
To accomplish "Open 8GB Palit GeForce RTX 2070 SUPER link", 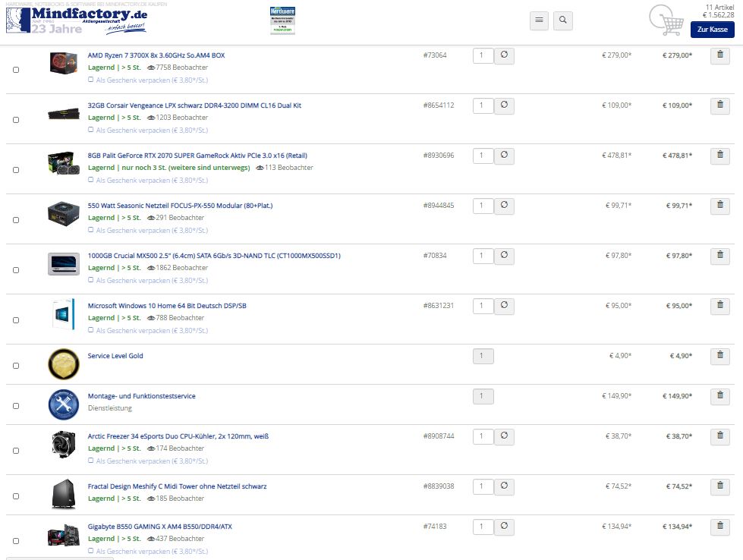I will coord(197,156).
